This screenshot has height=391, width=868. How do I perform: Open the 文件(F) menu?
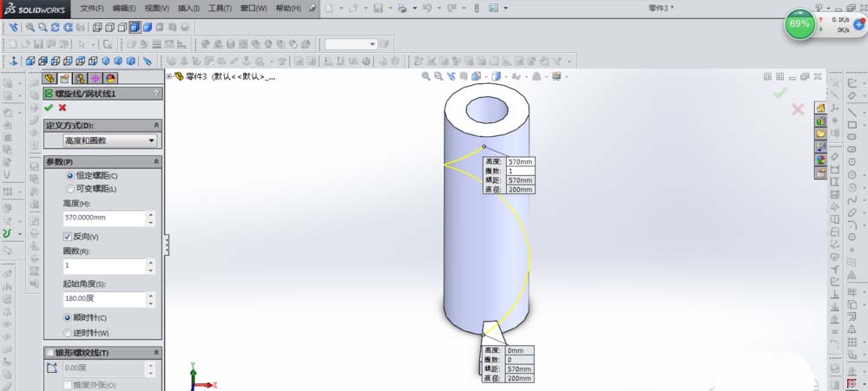(91, 9)
